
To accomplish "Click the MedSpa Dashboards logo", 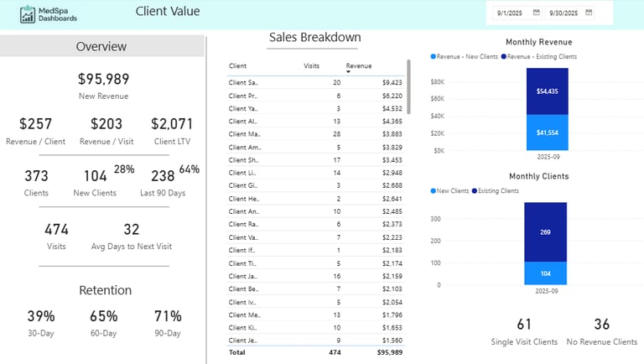I will click(x=48, y=14).
